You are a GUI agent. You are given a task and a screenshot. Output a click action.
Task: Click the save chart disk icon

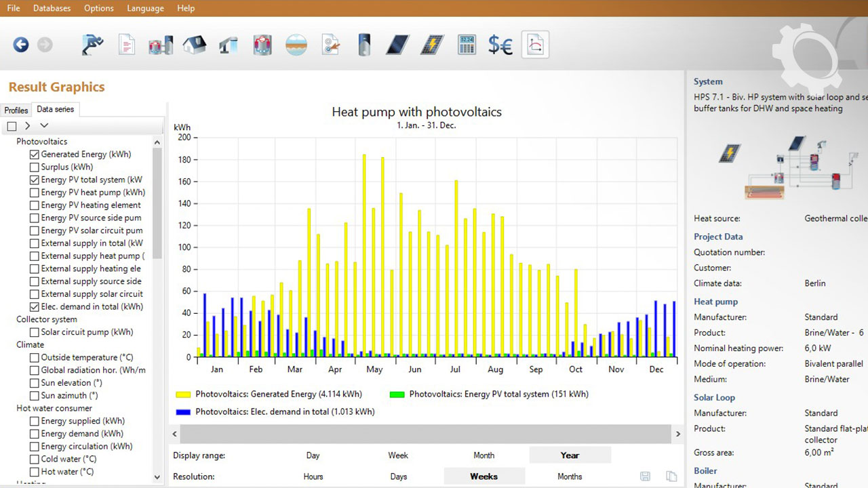point(646,476)
